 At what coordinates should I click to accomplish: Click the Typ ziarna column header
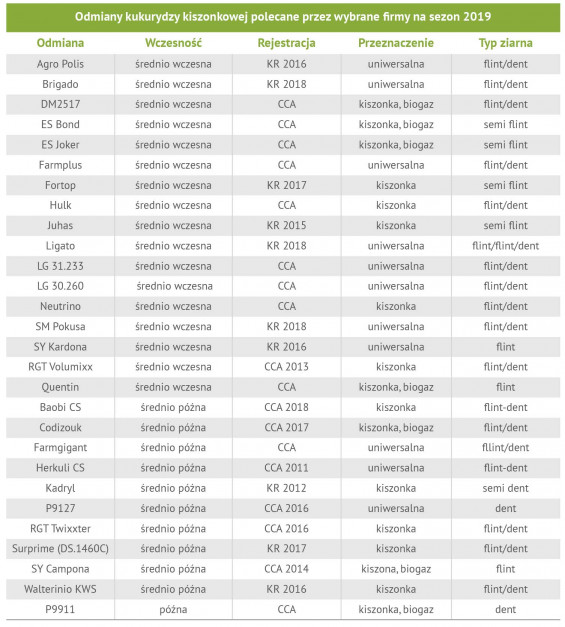click(505, 43)
